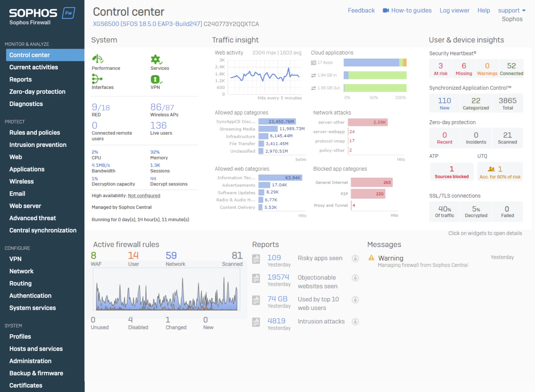Click the 1.36 GB Out transfer icon
Image resolution: width=535 pixels, height=392 pixels.
point(313,88)
